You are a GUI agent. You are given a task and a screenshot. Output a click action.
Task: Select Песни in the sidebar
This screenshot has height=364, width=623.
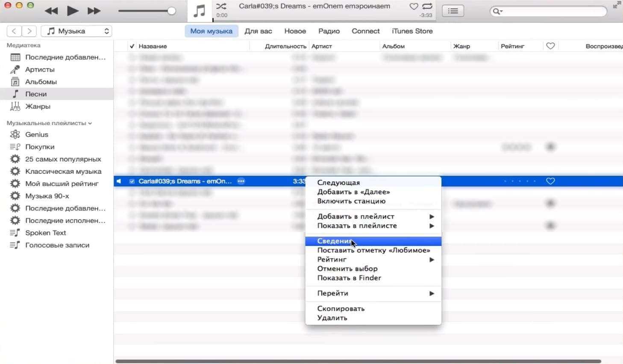tap(57, 94)
